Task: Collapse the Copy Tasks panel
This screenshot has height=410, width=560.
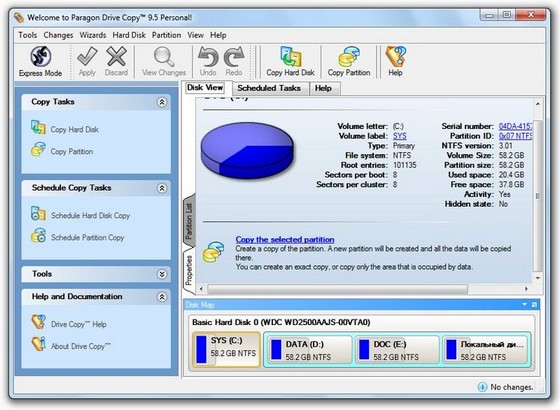Action: click(x=162, y=102)
